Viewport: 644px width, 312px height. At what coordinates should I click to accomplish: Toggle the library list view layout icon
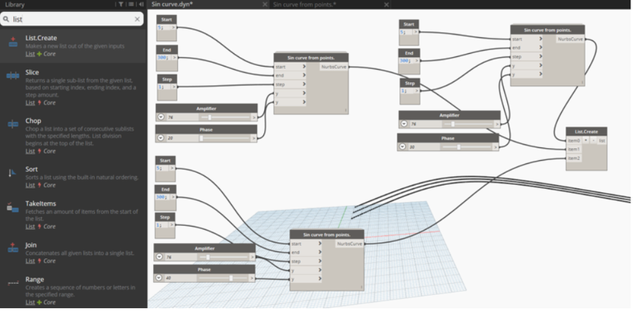[x=131, y=4]
